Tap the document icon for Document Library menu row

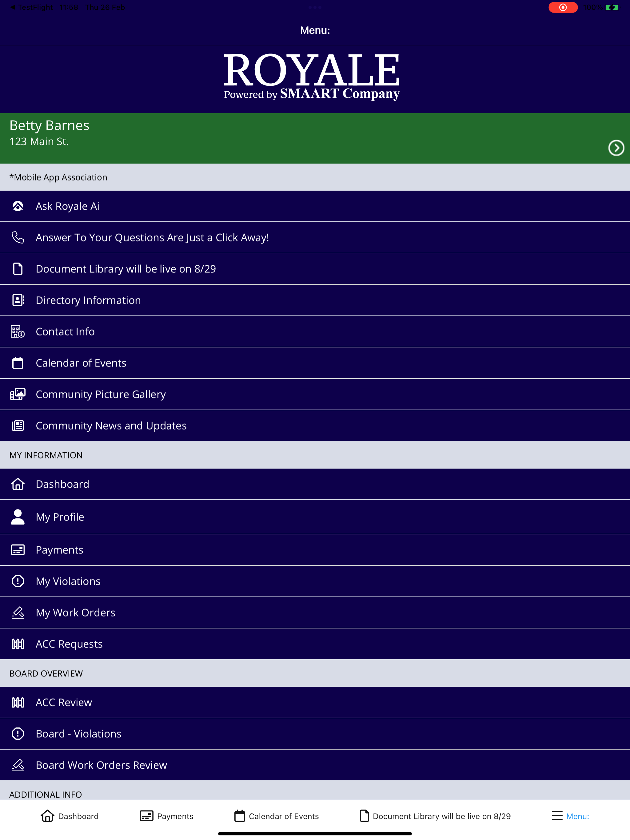pos(18,269)
